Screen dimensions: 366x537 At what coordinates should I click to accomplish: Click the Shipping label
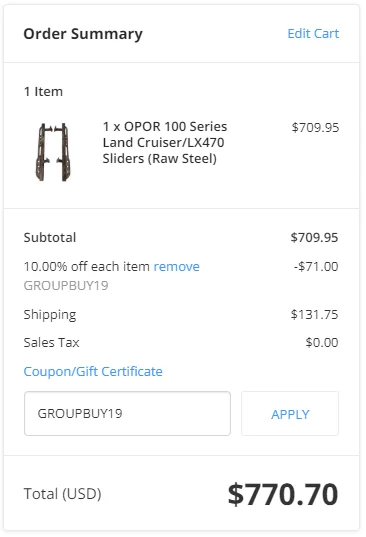pyautogui.click(x=50, y=315)
